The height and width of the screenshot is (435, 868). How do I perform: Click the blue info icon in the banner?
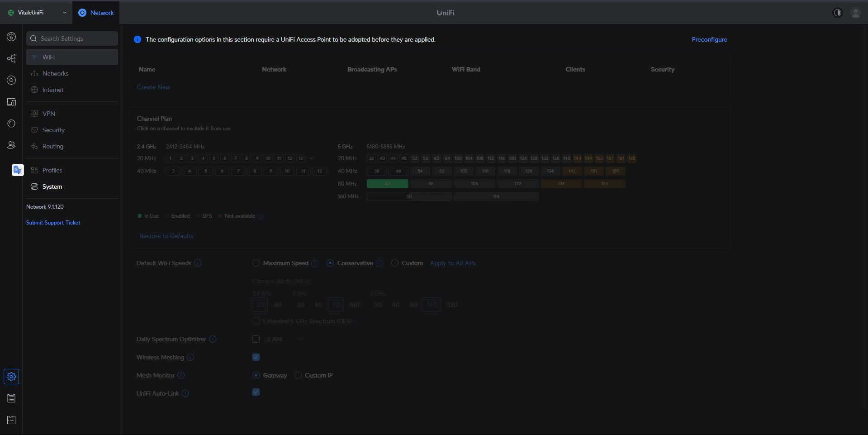(x=138, y=39)
